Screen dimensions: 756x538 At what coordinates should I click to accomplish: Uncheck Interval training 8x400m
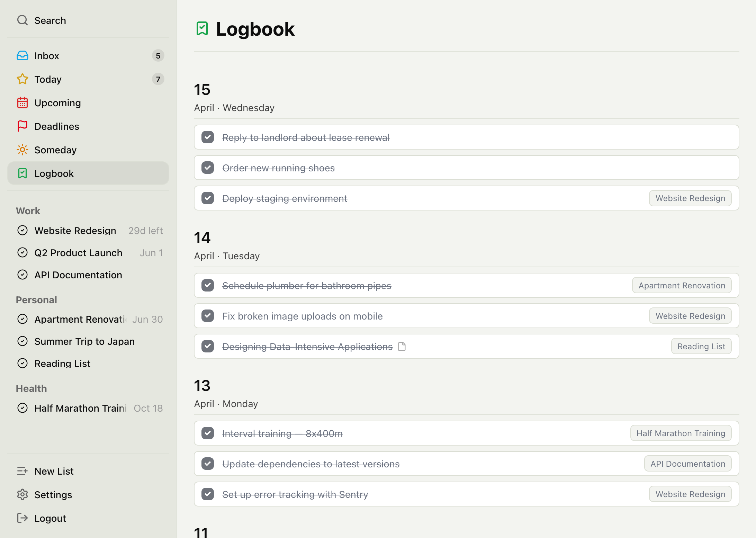point(208,433)
